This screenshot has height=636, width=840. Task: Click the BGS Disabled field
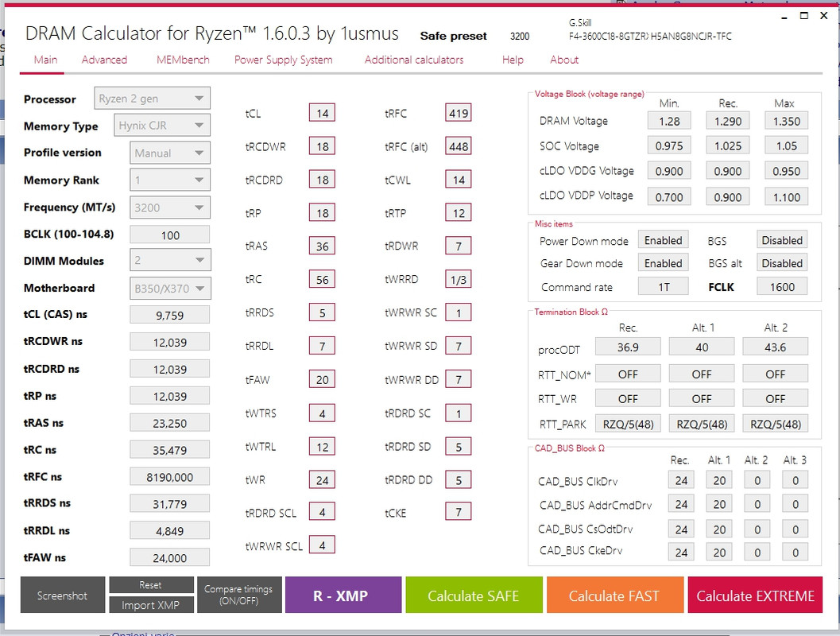pos(782,240)
